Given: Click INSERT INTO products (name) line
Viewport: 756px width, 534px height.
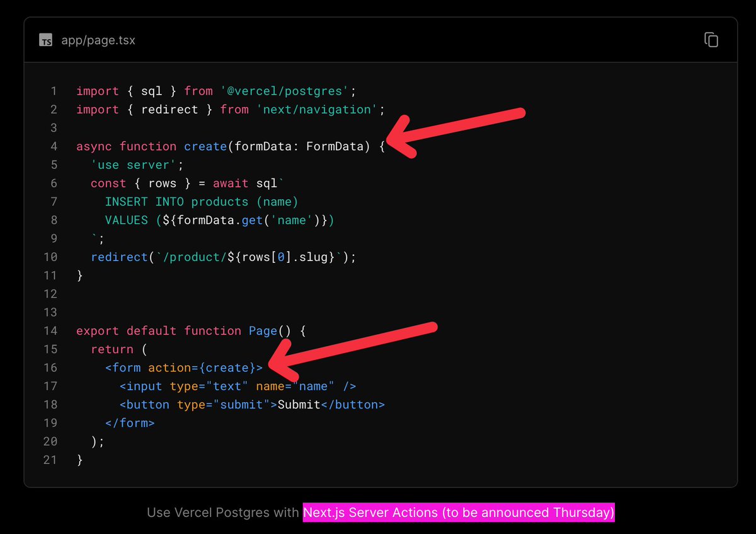Looking at the screenshot, I should coord(202,202).
